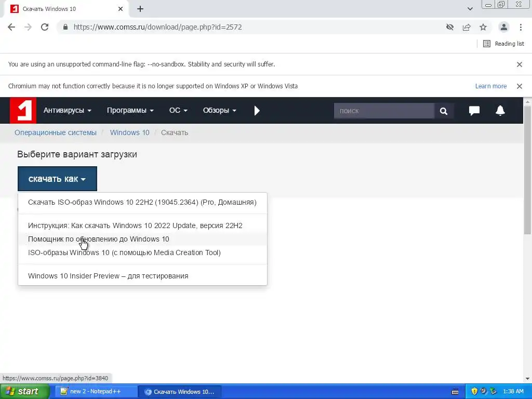Viewport: 532px width, 399px height.
Task: Click the padlock site info icon
Action: [65, 27]
